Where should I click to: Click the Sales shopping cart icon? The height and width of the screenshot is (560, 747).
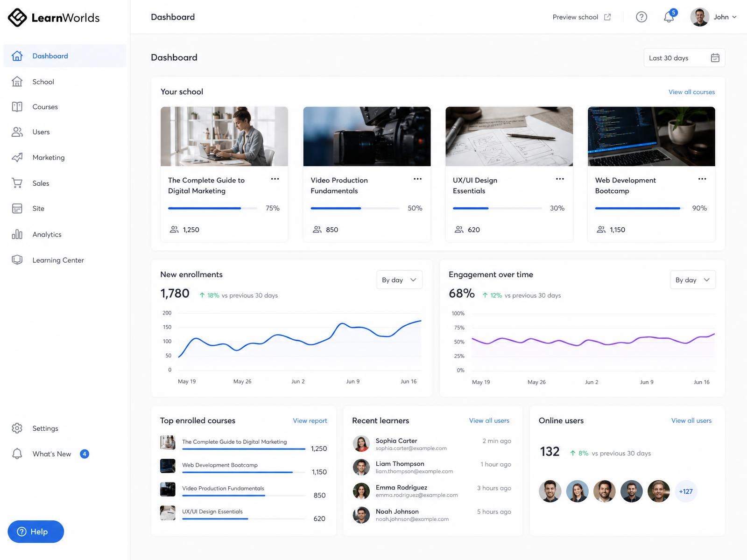17,183
